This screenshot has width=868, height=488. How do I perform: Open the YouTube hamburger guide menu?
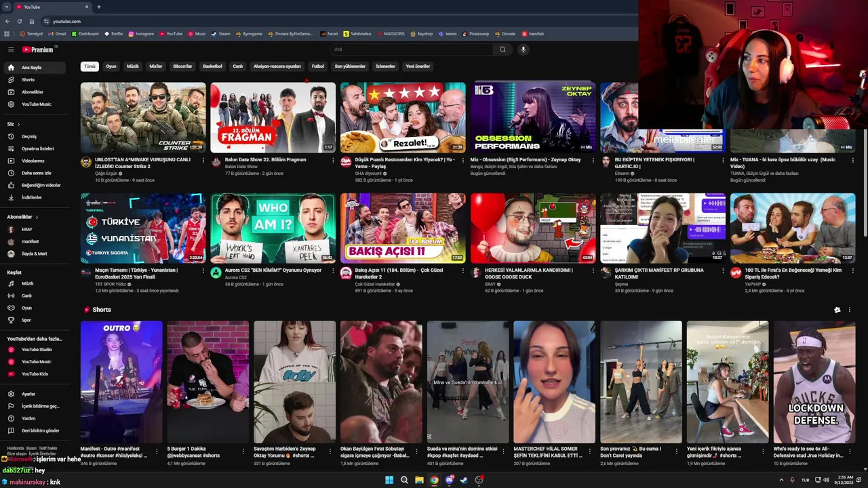tap(11, 49)
